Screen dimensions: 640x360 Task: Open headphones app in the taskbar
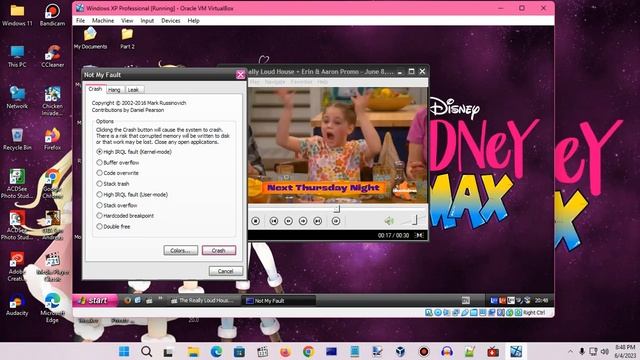point(447,351)
